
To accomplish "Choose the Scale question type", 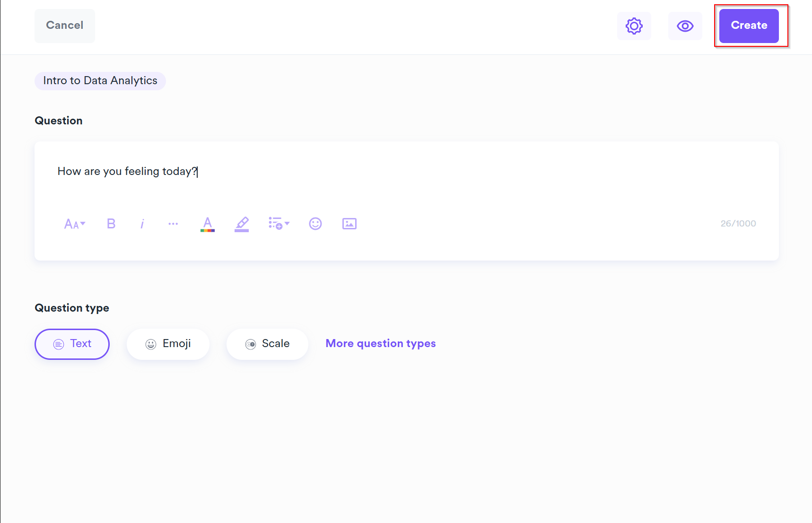I will click(x=267, y=344).
